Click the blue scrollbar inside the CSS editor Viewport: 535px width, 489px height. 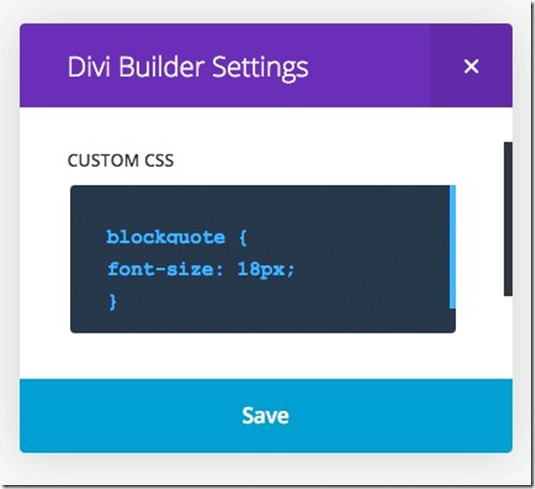[x=452, y=247]
